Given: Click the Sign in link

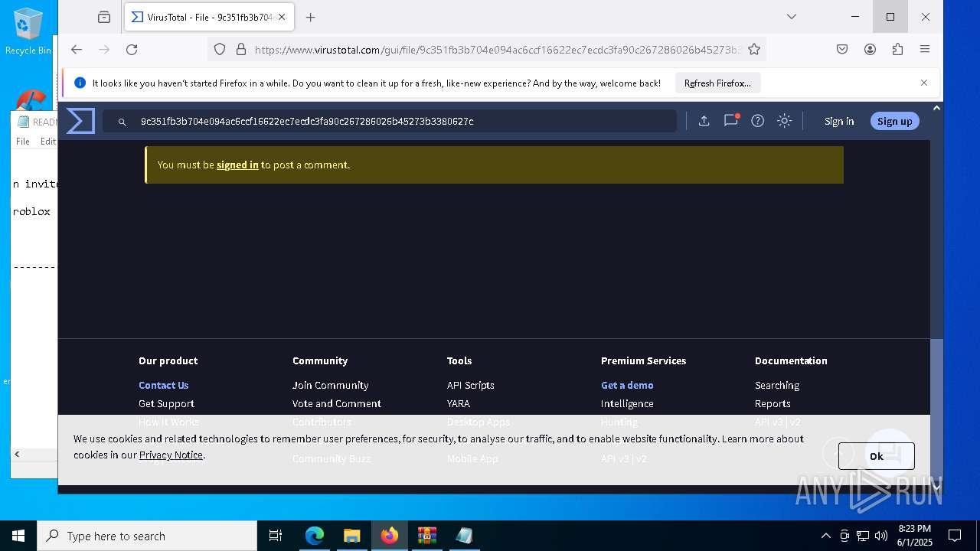Looking at the screenshot, I should [x=839, y=121].
